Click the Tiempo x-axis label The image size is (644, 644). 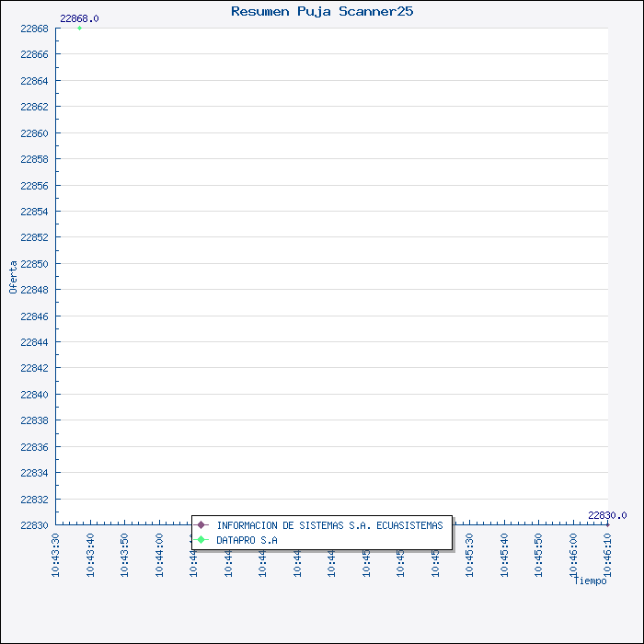[590, 581]
